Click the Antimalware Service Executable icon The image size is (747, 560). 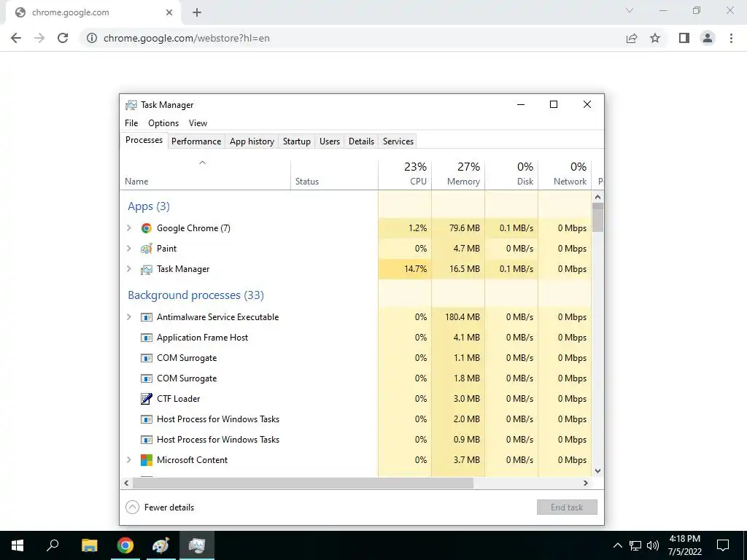(146, 317)
